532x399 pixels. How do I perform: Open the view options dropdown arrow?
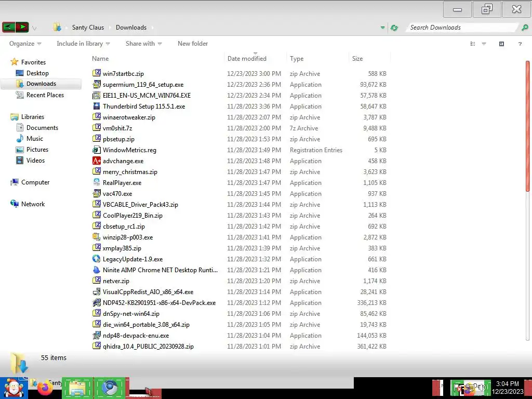[484, 44]
